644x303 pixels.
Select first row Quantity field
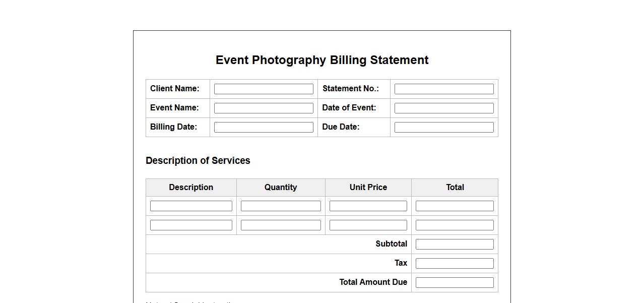pyautogui.click(x=281, y=206)
